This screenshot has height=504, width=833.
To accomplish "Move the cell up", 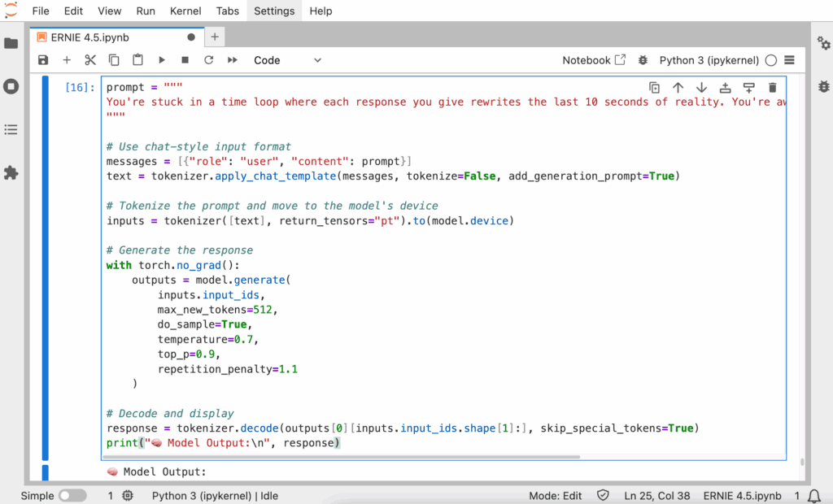I will click(678, 88).
